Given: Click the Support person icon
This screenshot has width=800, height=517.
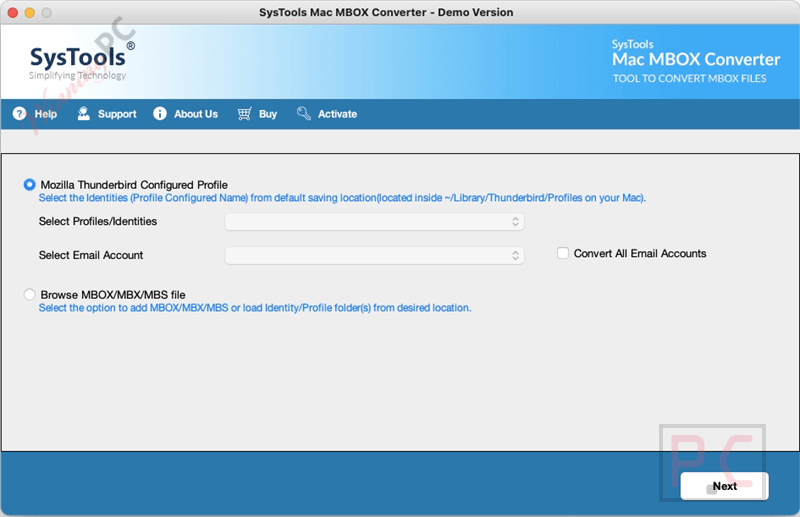Looking at the screenshot, I should click(x=84, y=113).
